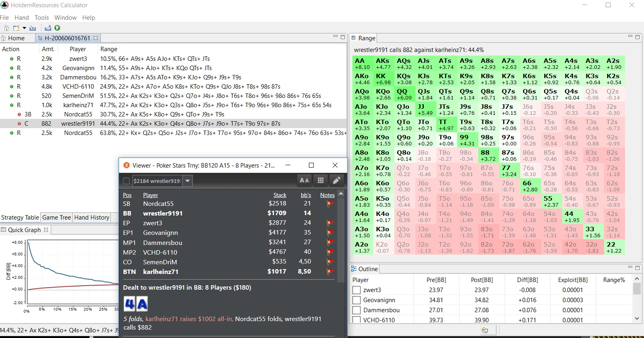Open the new hand dropdown arrow
Image resolution: width=644 pixels, height=338 pixels.
[24, 28]
